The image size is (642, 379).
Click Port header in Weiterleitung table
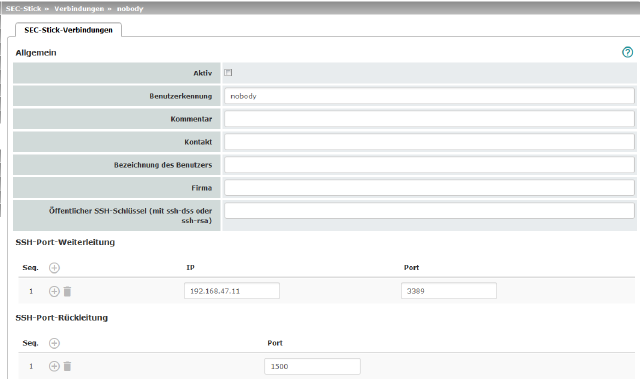411,268
